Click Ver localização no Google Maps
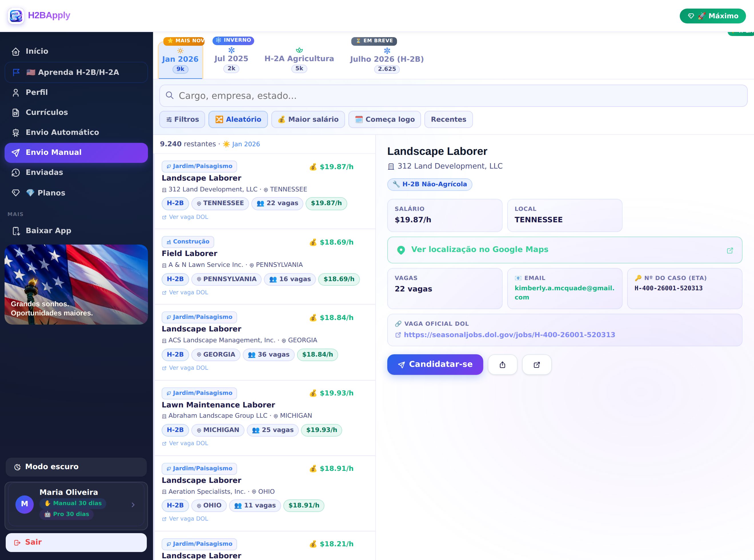Viewport: 754px width, 560px height. (x=565, y=250)
